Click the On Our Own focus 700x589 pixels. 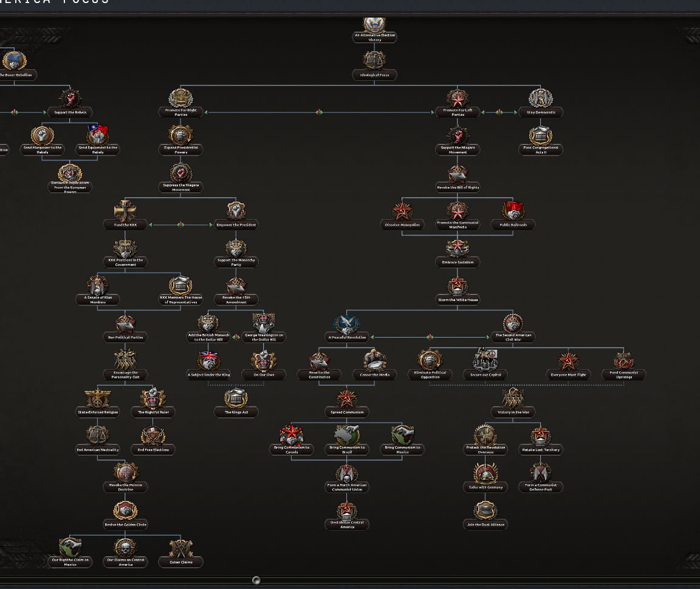tap(264, 366)
